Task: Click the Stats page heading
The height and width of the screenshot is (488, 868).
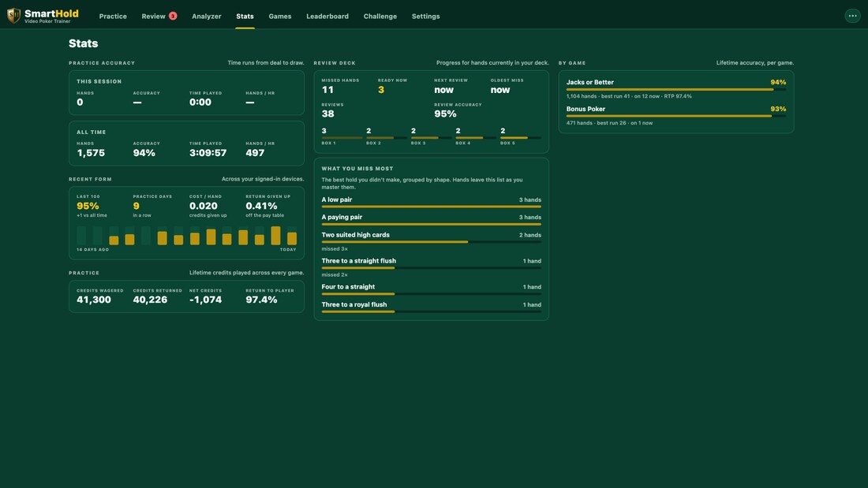Action: (x=83, y=43)
